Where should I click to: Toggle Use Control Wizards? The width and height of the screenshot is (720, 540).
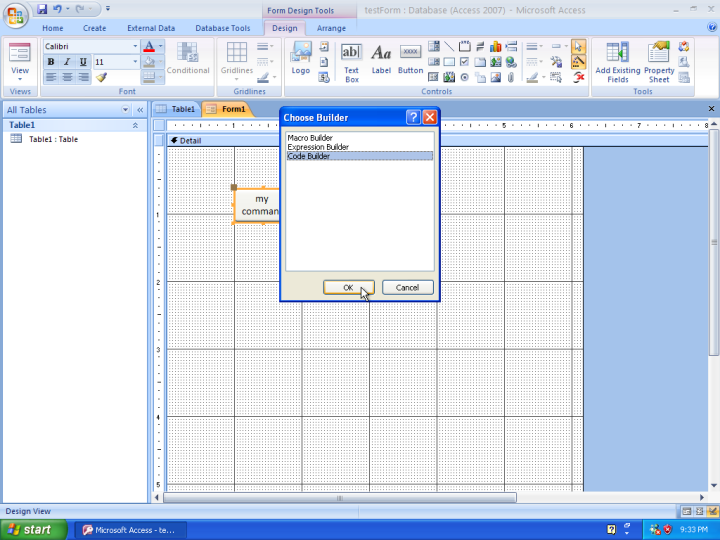point(579,62)
